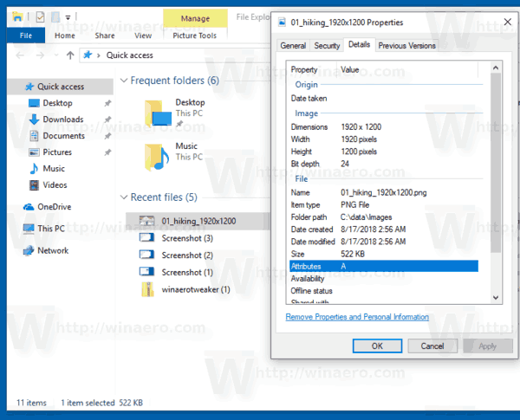520x420 pixels.
Task: Expand the address bar chevron before Quick access
Action: (99, 55)
